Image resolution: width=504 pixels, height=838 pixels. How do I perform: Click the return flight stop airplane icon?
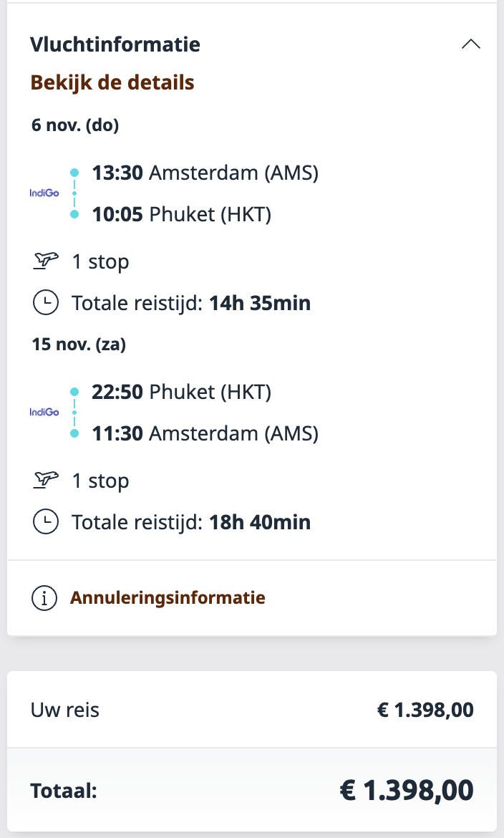point(45,481)
